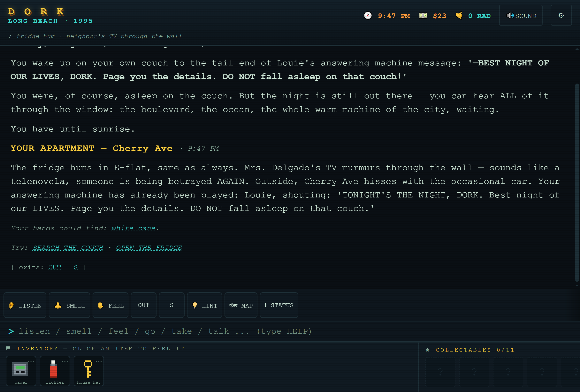Click the LISTEN action button
580x392 pixels.
(25, 305)
